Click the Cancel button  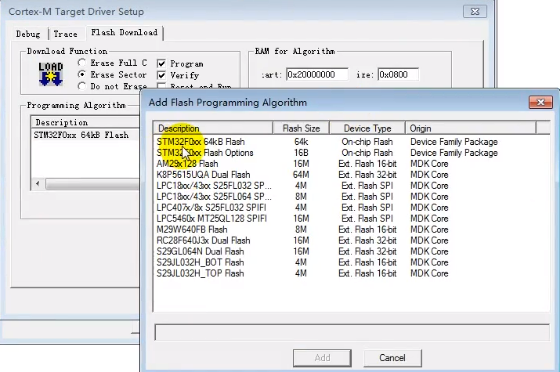click(392, 358)
